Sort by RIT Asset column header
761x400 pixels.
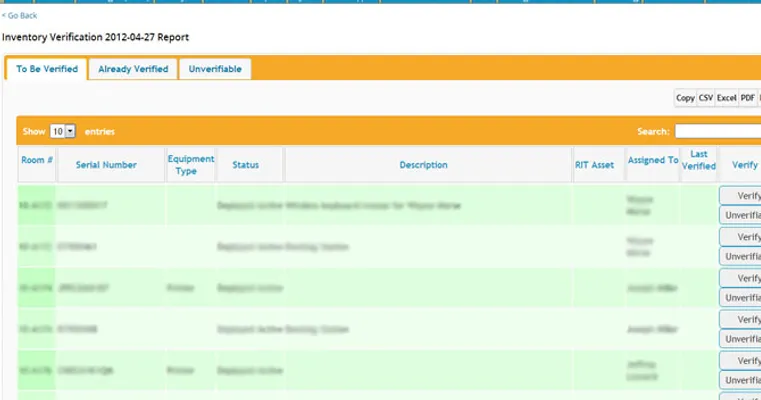click(x=594, y=165)
